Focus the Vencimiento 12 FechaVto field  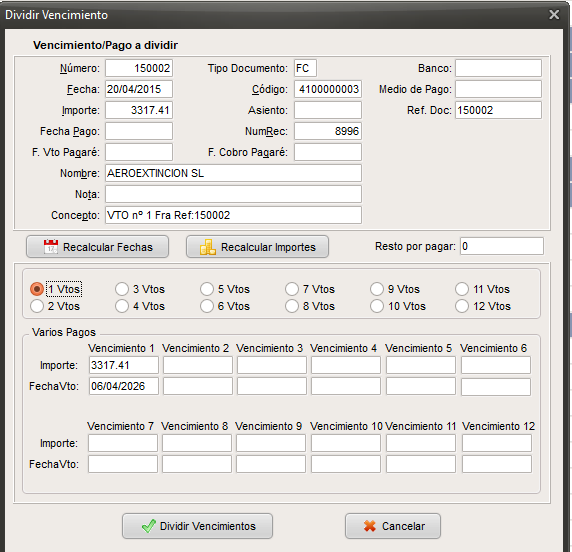click(497, 464)
